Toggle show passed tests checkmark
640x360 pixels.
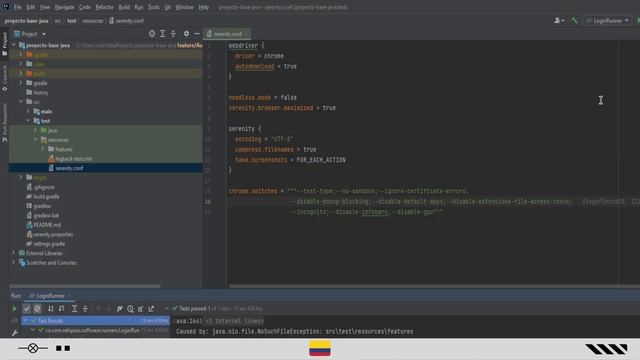tap(27, 309)
